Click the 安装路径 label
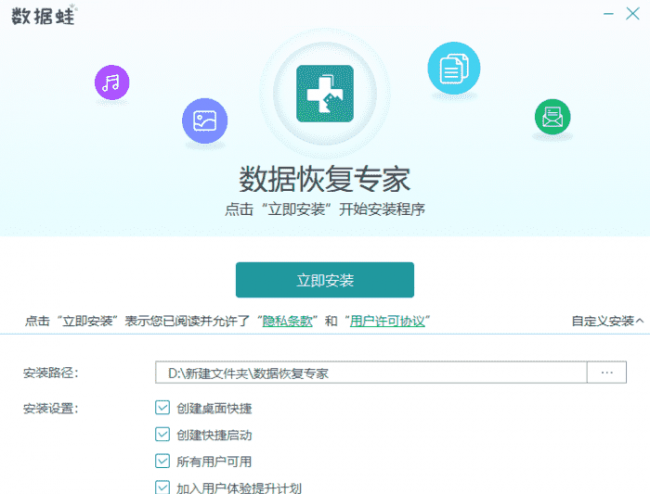The width and height of the screenshot is (650, 494). [51, 373]
